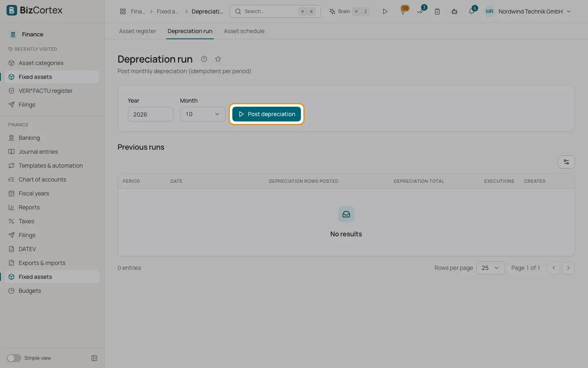Open the apps grid icon in breadcrumb

(x=123, y=11)
